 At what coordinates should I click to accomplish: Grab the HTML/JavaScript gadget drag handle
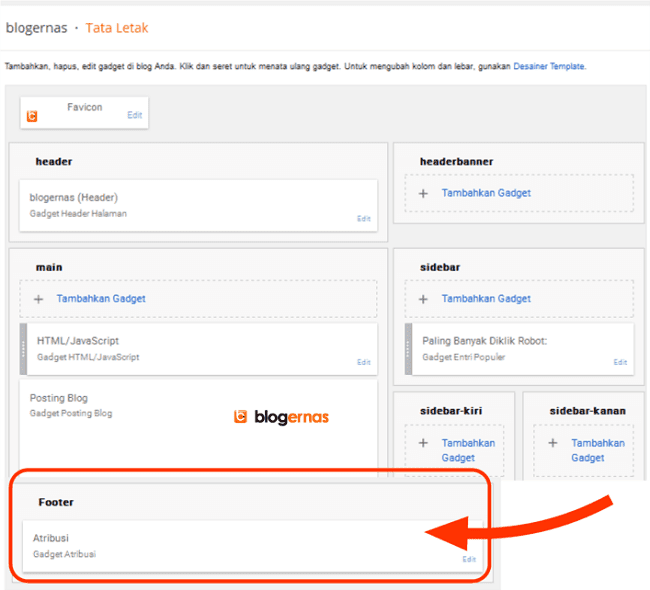tap(24, 348)
